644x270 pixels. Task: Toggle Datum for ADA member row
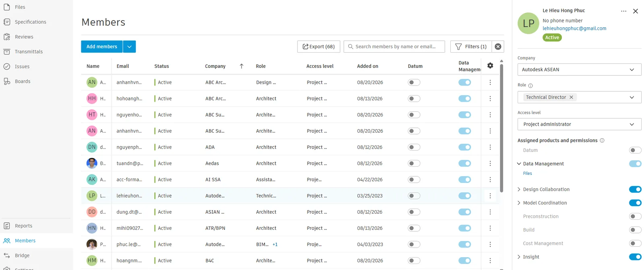(x=414, y=147)
